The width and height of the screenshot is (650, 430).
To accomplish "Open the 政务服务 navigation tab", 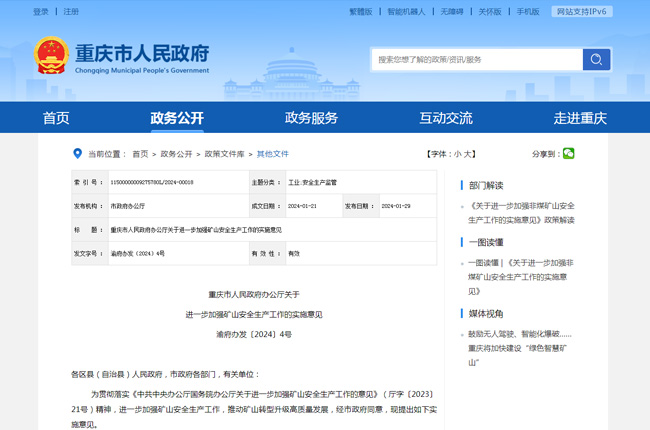I will coord(311,118).
